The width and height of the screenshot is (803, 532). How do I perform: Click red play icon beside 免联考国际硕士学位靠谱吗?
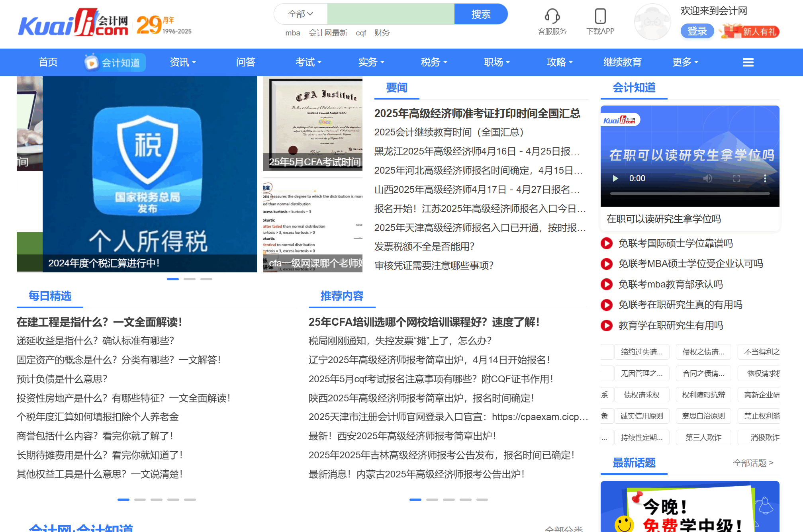click(x=607, y=243)
